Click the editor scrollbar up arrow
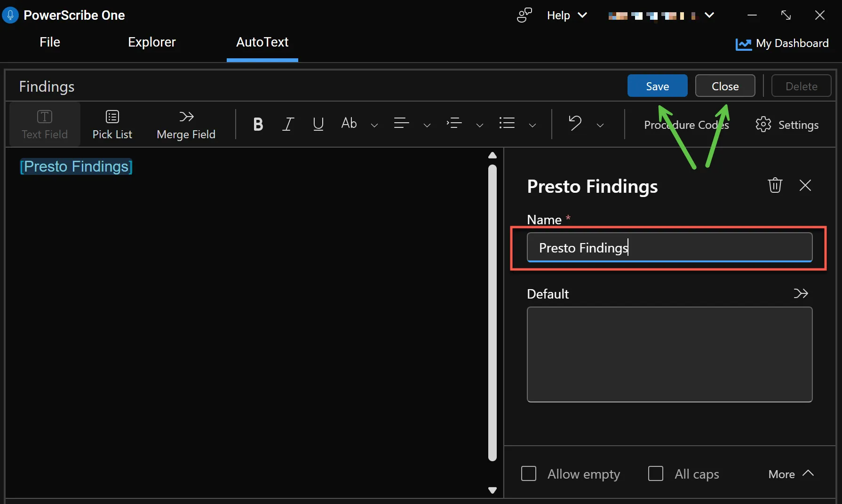This screenshot has height=504, width=842. pos(492,156)
